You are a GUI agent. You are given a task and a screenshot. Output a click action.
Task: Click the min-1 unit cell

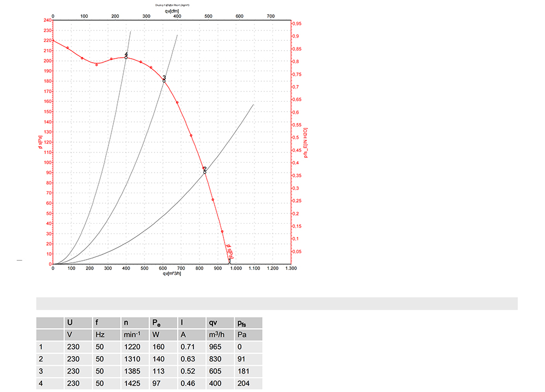coord(131,335)
